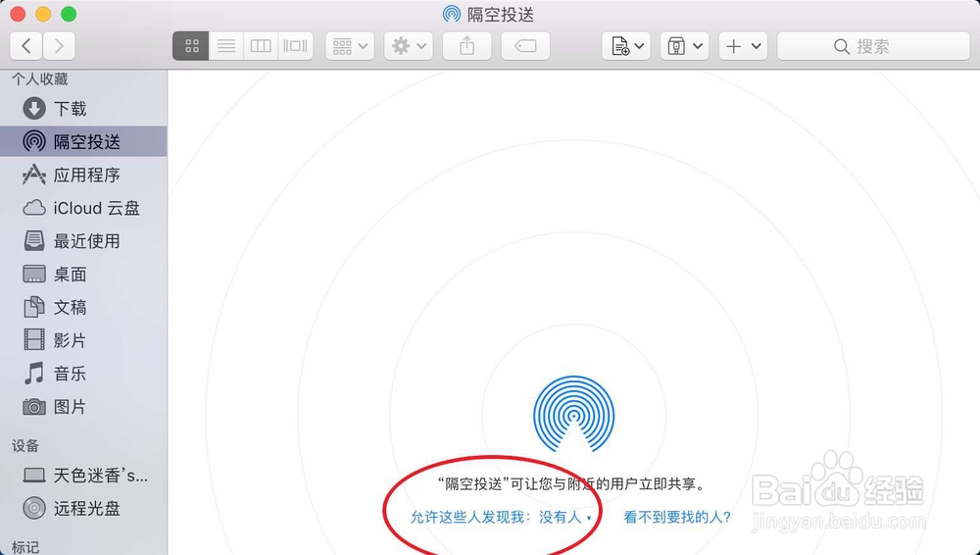The width and height of the screenshot is (980, 555).
Task: Click the Edit Tags toolbar button
Action: click(x=525, y=46)
